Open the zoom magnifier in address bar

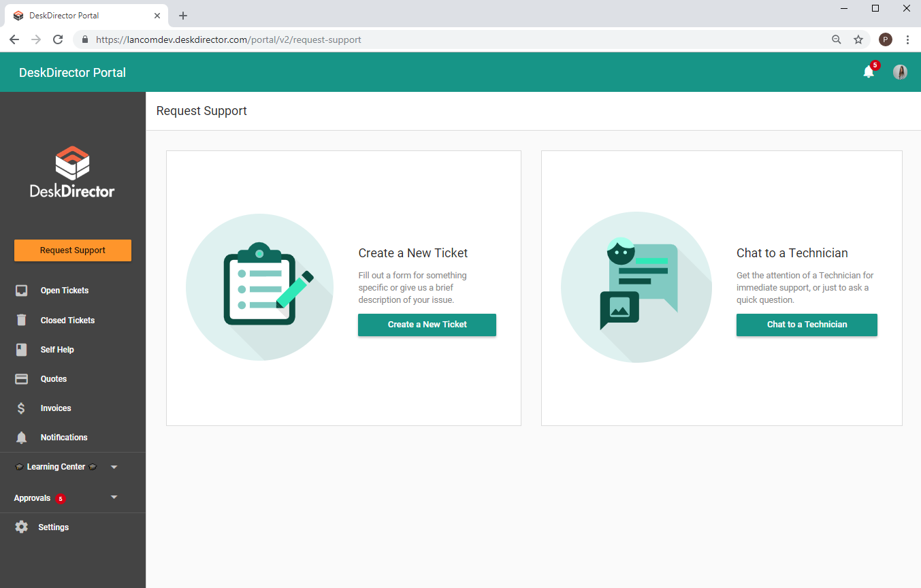pyautogui.click(x=837, y=39)
